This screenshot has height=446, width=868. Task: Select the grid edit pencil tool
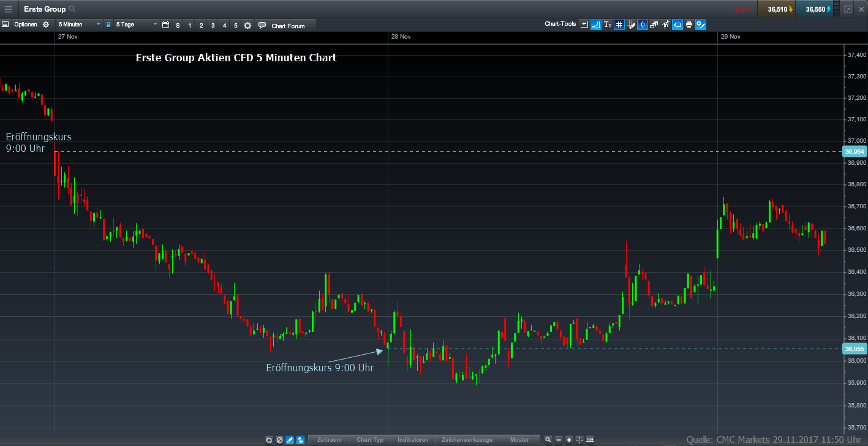[631, 25]
